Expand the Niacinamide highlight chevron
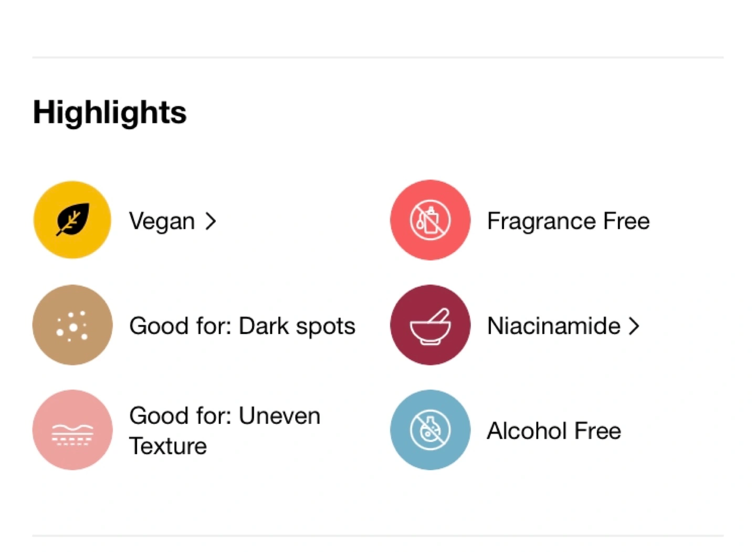 [x=634, y=326]
